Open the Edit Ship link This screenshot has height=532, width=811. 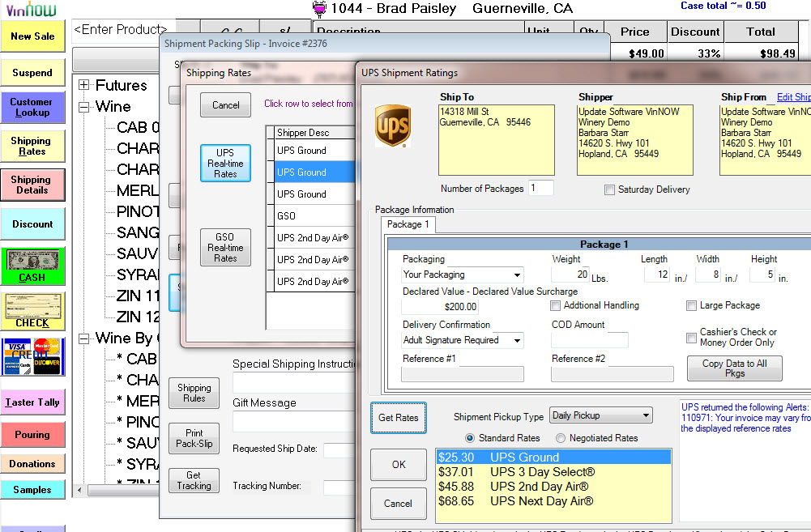[x=793, y=97]
